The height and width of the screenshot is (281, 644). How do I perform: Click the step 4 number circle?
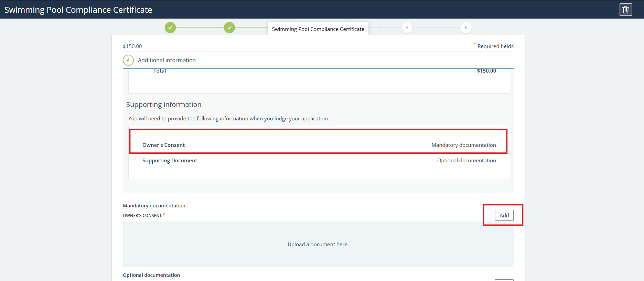tap(128, 60)
